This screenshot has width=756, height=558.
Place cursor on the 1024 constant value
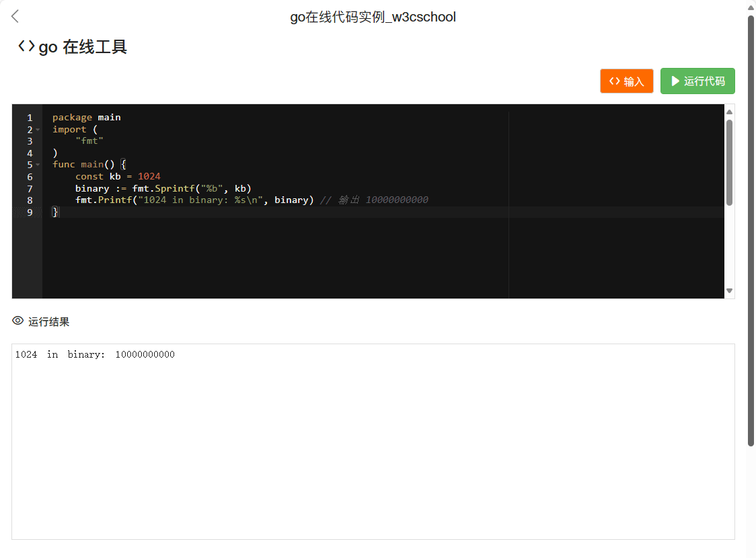tap(149, 177)
